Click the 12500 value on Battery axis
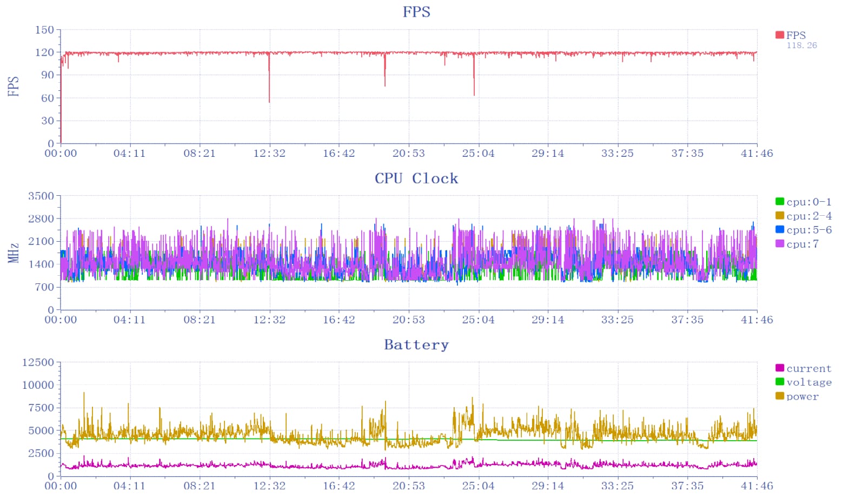 tap(38, 362)
